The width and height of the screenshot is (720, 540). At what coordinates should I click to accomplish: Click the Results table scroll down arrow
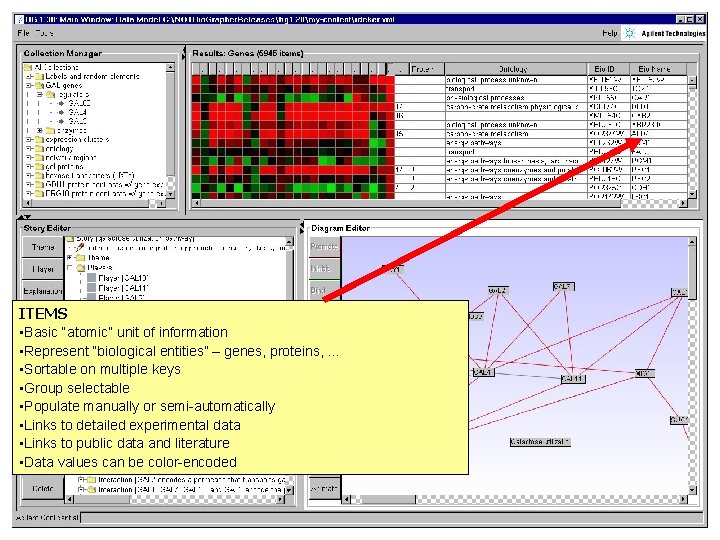pos(692,194)
